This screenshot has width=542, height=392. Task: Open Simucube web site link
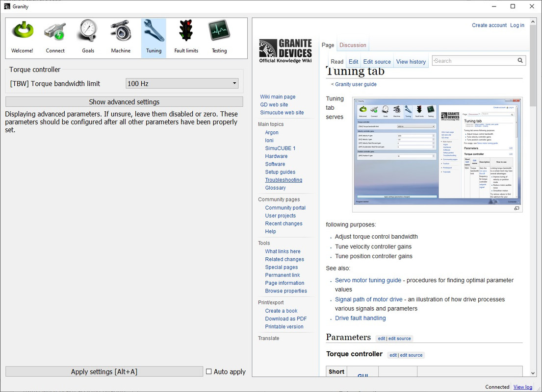pyautogui.click(x=282, y=113)
